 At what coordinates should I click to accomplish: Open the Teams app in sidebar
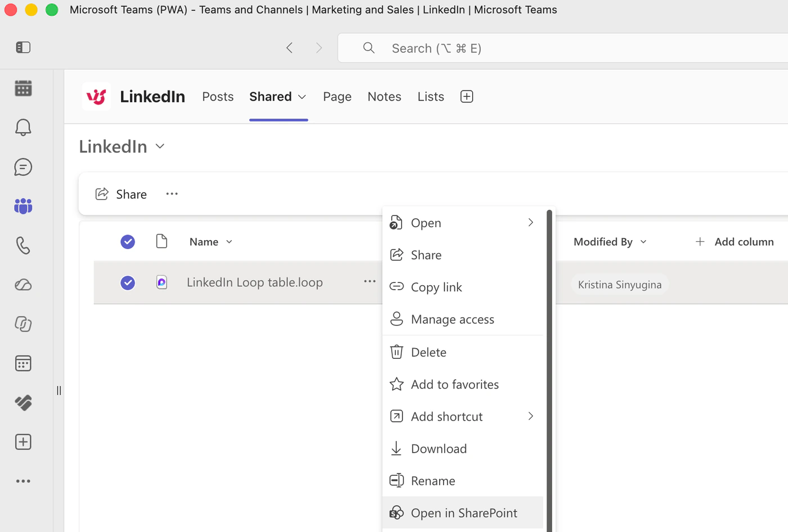[x=23, y=206]
